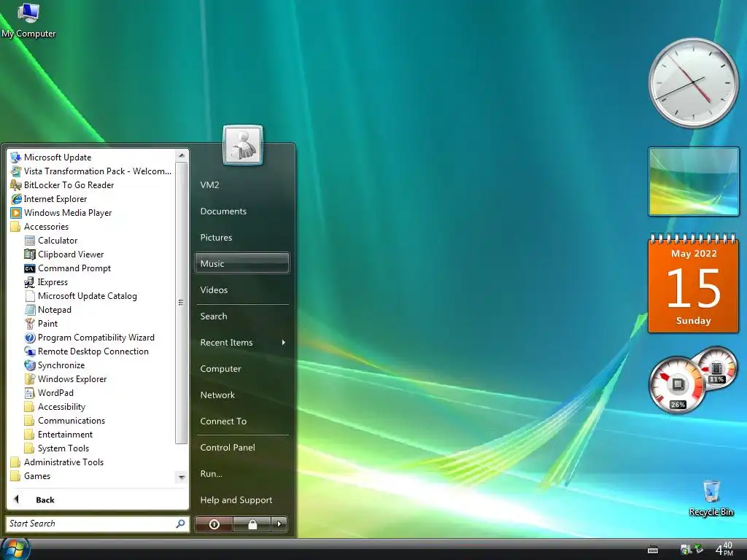Click the CPU meter gadget
Image resolution: width=747 pixels, height=560 pixels.
[x=677, y=385]
